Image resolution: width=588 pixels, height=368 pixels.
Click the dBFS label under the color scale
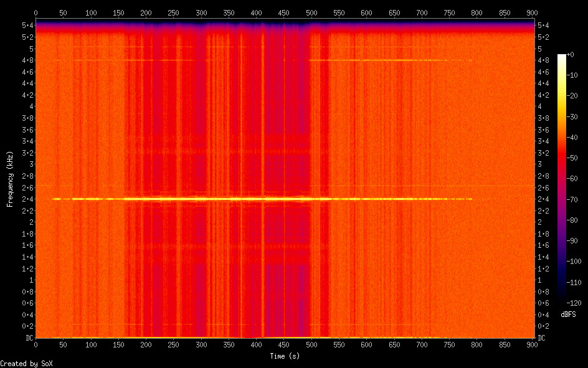[x=568, y=315]
